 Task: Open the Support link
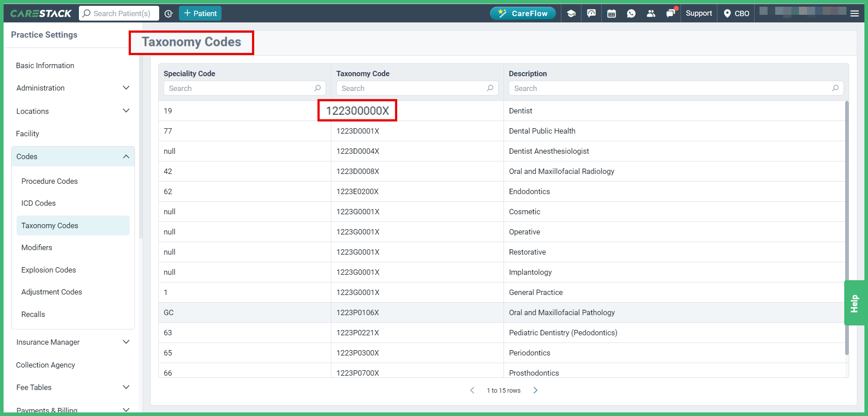coord(699,13)
